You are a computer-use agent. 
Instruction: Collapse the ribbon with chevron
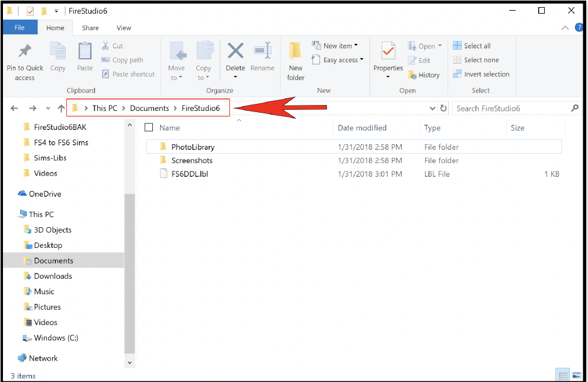tap(565, 28)
